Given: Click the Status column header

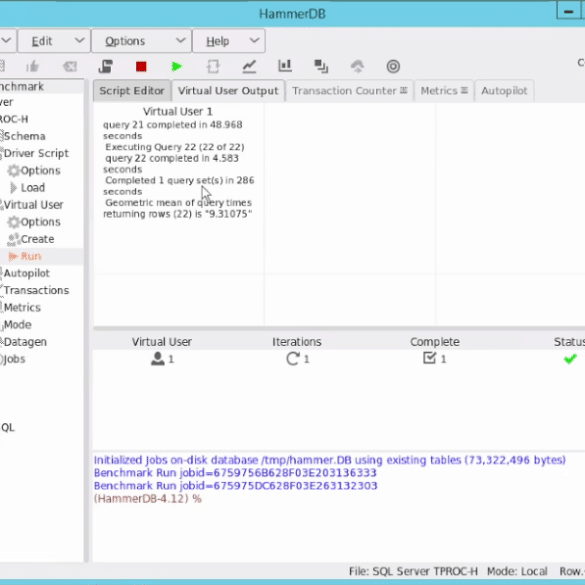Looking at the screenshot, I should click(569, 342).
